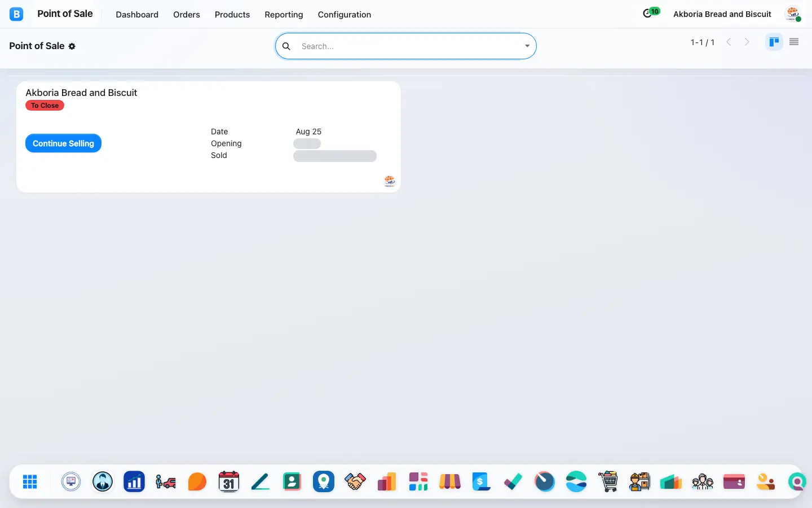Open the monitor screen app in dock
The width and height of the screenshot is (812, 508).
[x=71, y=481]
